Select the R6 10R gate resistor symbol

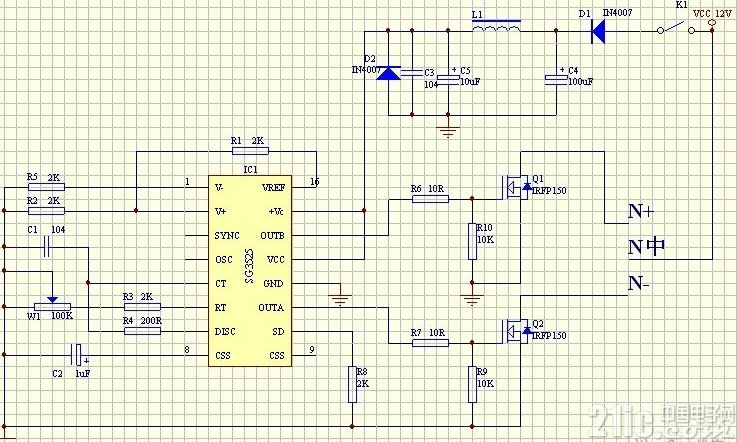pyautogui.click(x=431, y=199)
